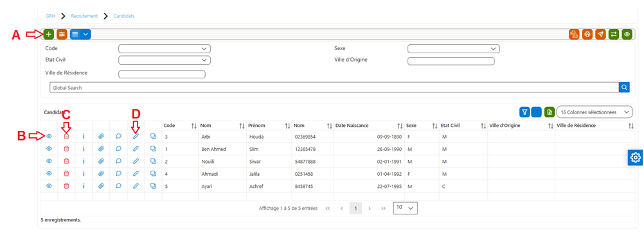Expand the Code dropdown filter
The height and width of the screenshot is (240, 644).
(x=165, y=48)
